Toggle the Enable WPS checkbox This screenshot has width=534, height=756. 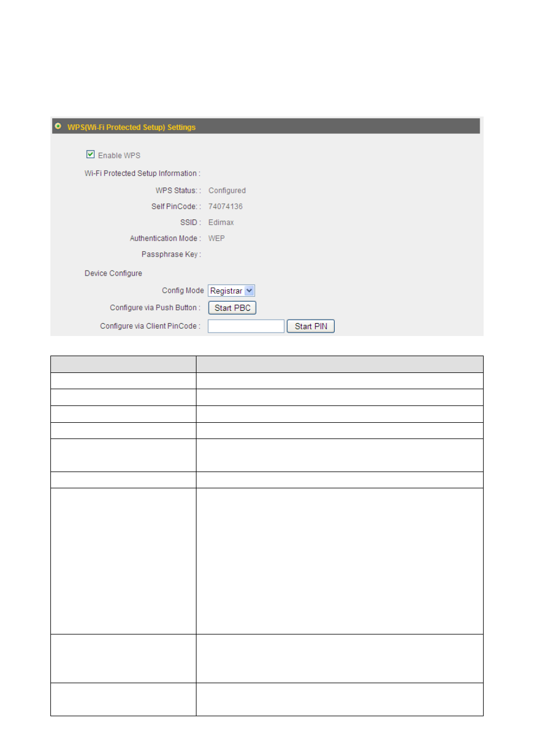pyautogui.click(x=90, y=155)
